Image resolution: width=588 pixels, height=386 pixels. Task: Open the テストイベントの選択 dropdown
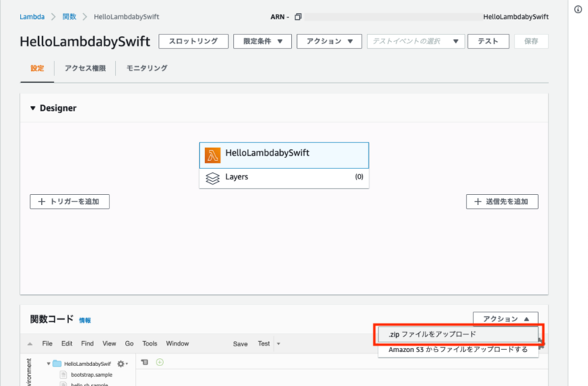tap(415, 41)
